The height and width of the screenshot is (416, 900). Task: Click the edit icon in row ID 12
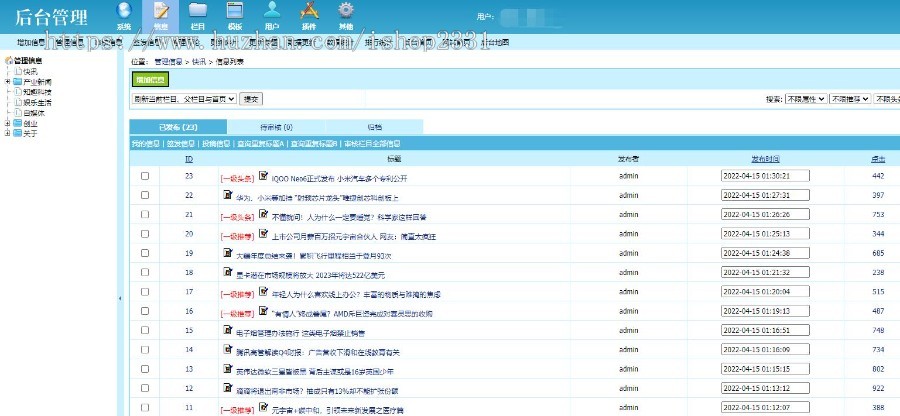[x=227, y=388]
